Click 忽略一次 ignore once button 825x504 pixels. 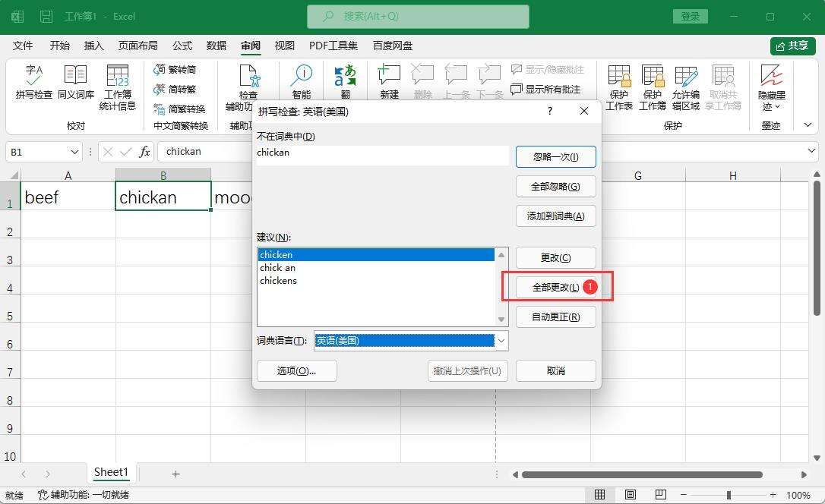tap(555, 156)
